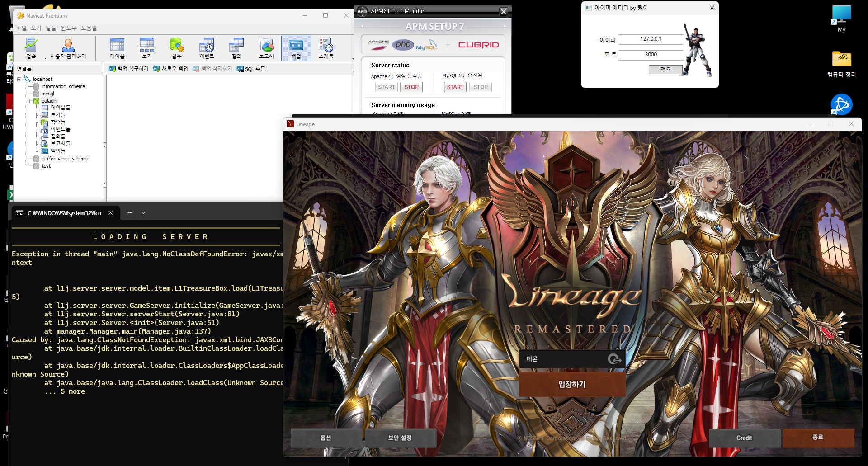Start MySQL 5 in APMSETUP Monitor
Image resolution: width=868 pixels, height=466 pixels.
coord(455,87)
